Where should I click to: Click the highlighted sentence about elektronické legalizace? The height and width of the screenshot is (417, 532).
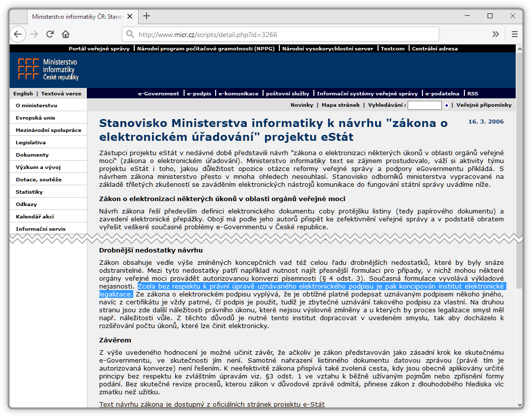(x=302, y=290)
